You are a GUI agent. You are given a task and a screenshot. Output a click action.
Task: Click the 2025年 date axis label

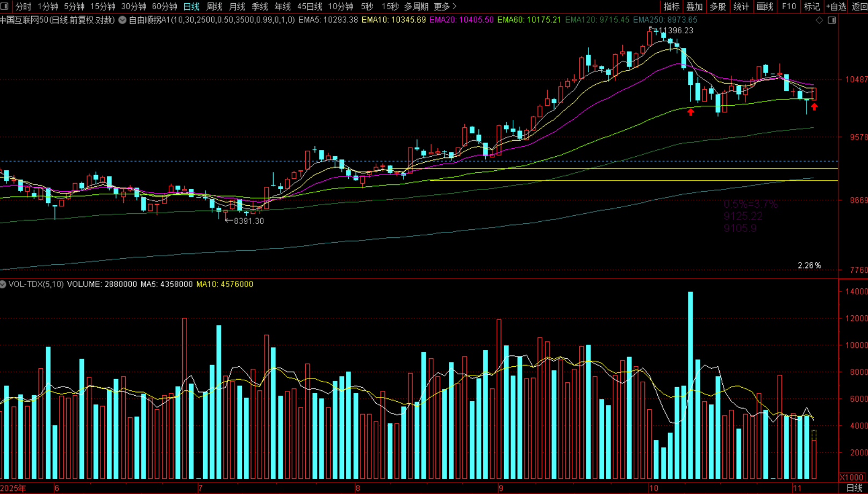pos(13,488)
